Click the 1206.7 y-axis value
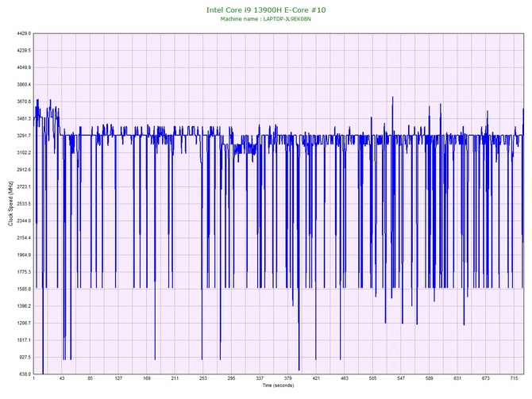This screenshot has width=532, height=399. coord(24,323)
